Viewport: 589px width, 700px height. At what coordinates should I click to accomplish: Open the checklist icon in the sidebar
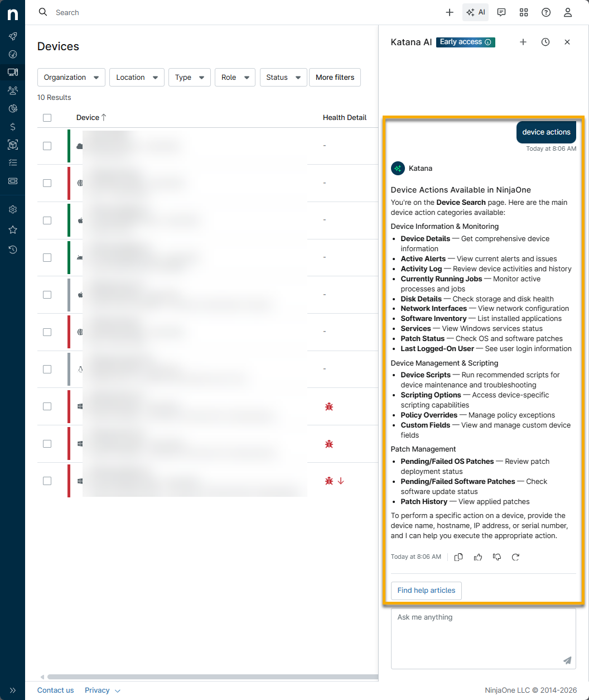click(x=13, y=162)
